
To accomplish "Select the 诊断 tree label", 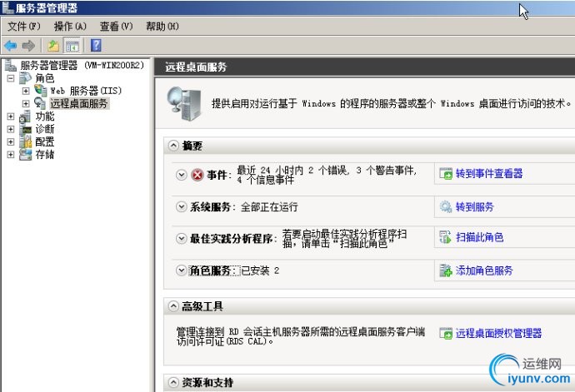I will [x=45, y=129].
